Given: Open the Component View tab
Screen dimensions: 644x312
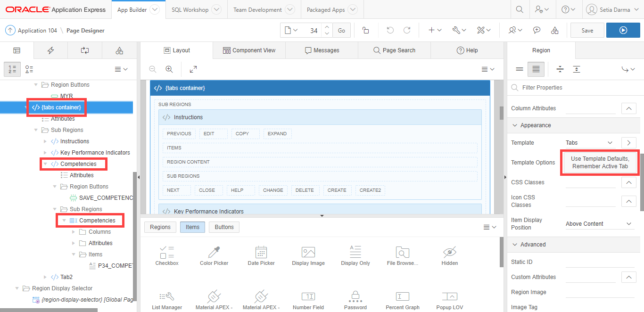Looking at the screenshot, I should pyautogui.click(x=249, y=50).
